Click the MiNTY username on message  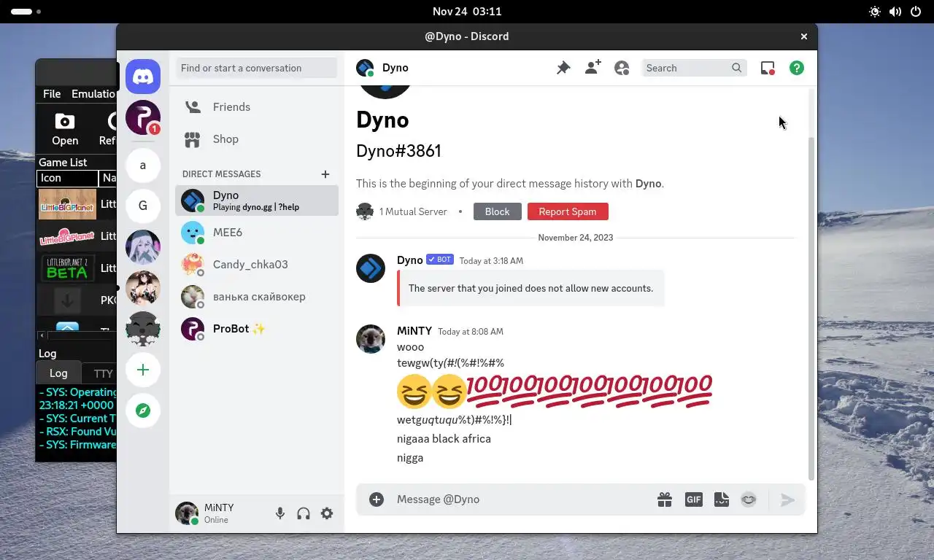[414, 330]
